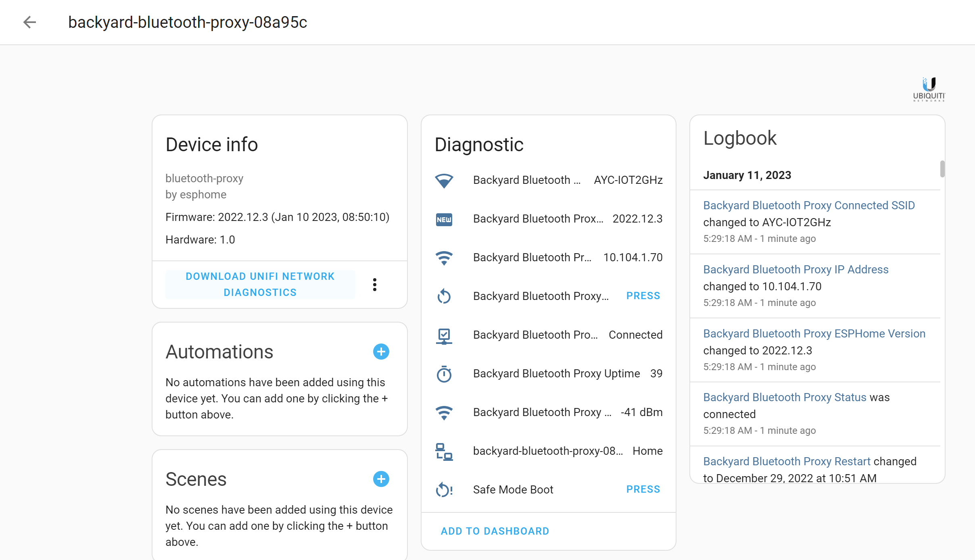The image size is (975, 560).
Task: Click Add to Dashboard
Action: 495,531
